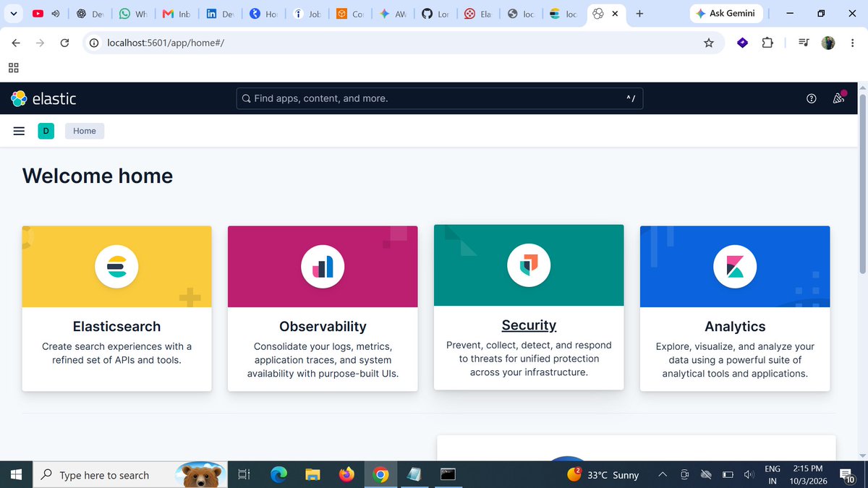
Task: Open Firefox from taskbar
Action: (x=346, y=475)
